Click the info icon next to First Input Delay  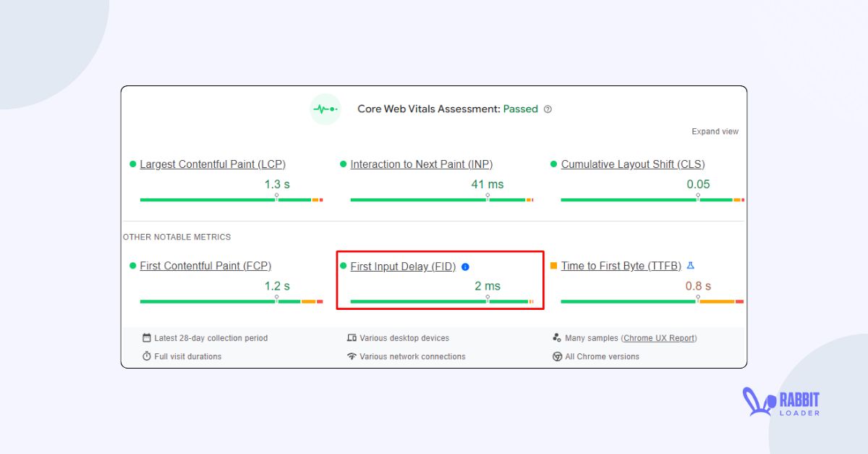coord(465,266)
